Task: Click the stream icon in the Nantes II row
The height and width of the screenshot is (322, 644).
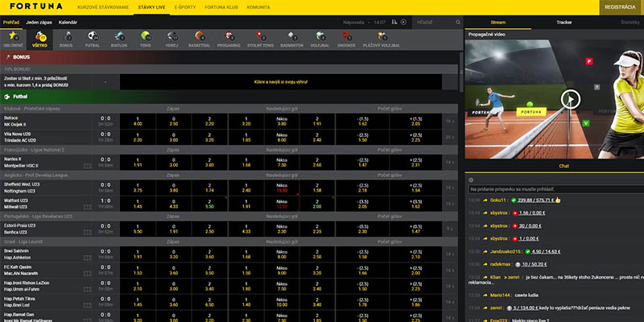Action: tap(87, 166)
